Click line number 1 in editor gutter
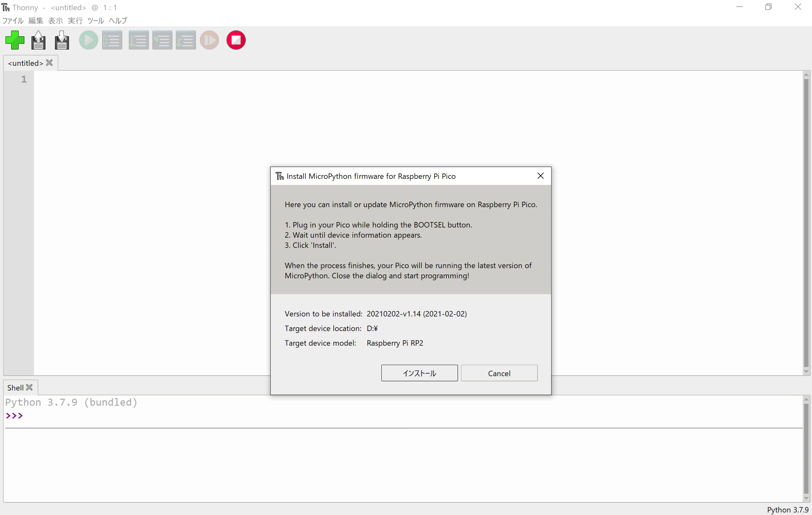The height and width of the screenshot is (515, 812). click(x=24, y=79)
